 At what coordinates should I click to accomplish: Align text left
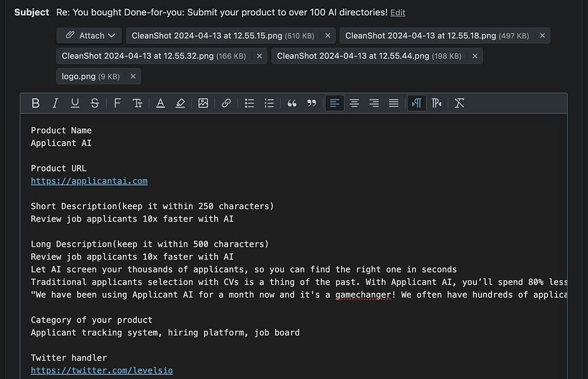click(335, 103)
